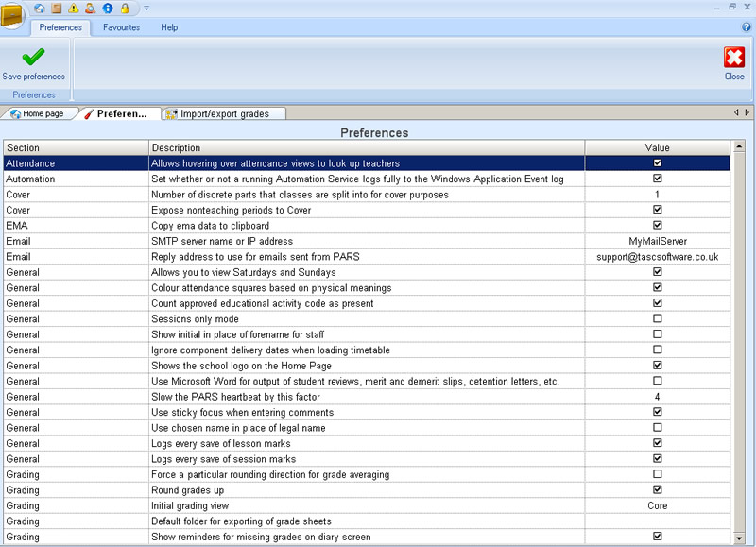Click the value 4 for PARS heartbeat factor
Screen dimensions: 756x547
(658, 397)
